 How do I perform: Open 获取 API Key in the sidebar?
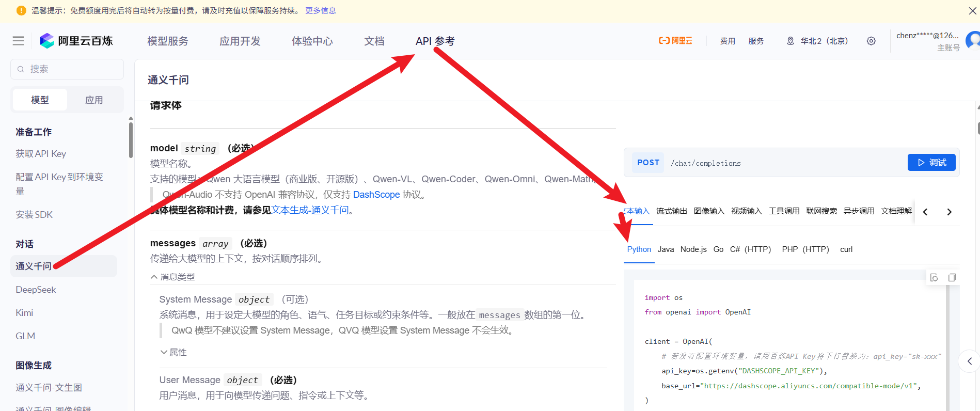point(41,154)
